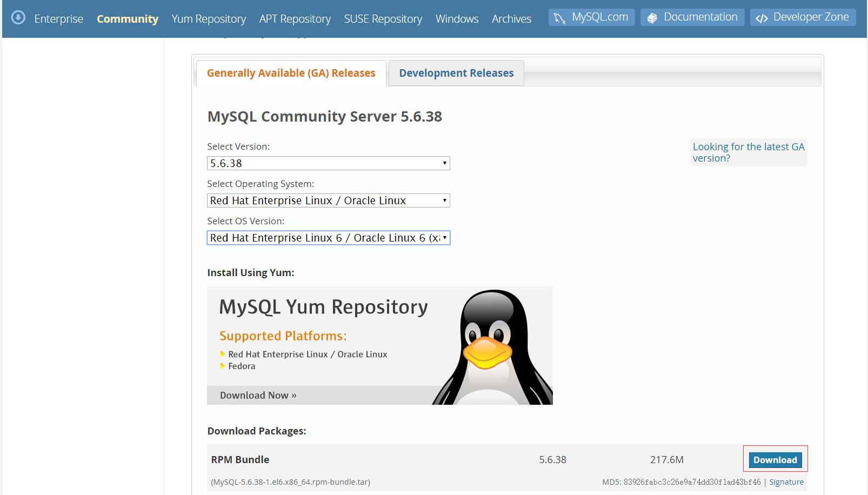Follow 'Looking for the latest GA version?' link

pos(748,152)
